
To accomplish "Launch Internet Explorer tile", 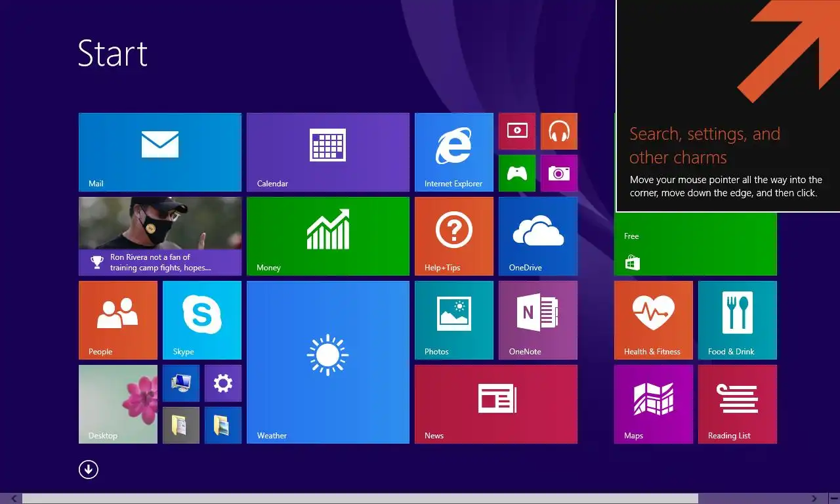I will [454, 152].
